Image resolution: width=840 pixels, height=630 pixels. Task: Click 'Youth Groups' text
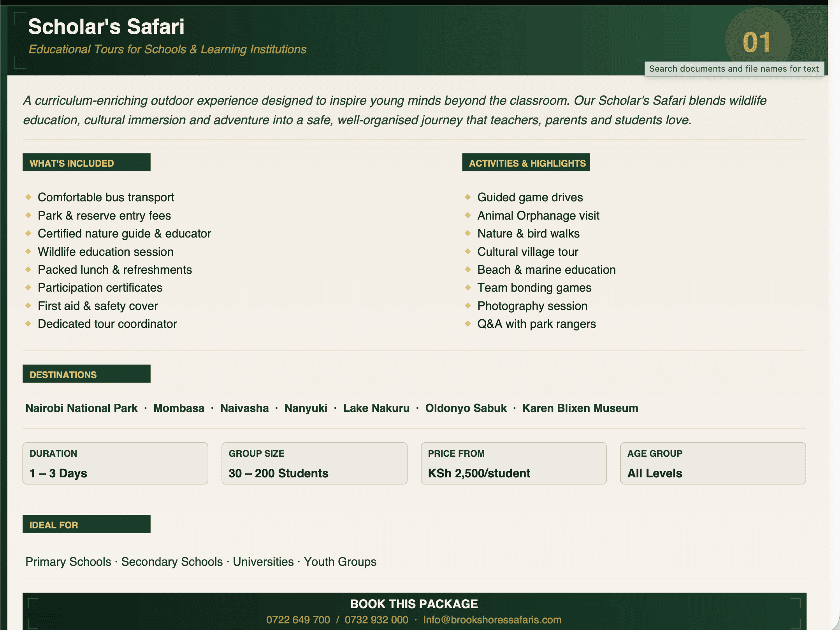pyautogui.click(x=340, y=562)
